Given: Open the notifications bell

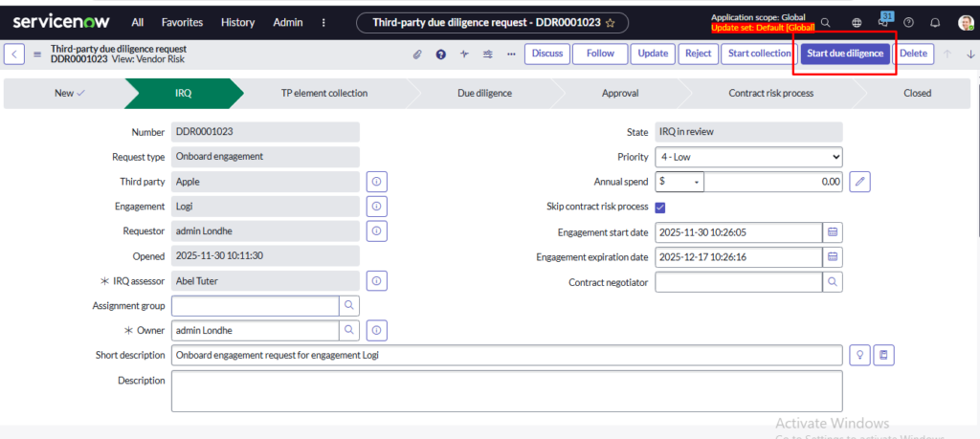Looking at the screenshot, I should [933, 21].
